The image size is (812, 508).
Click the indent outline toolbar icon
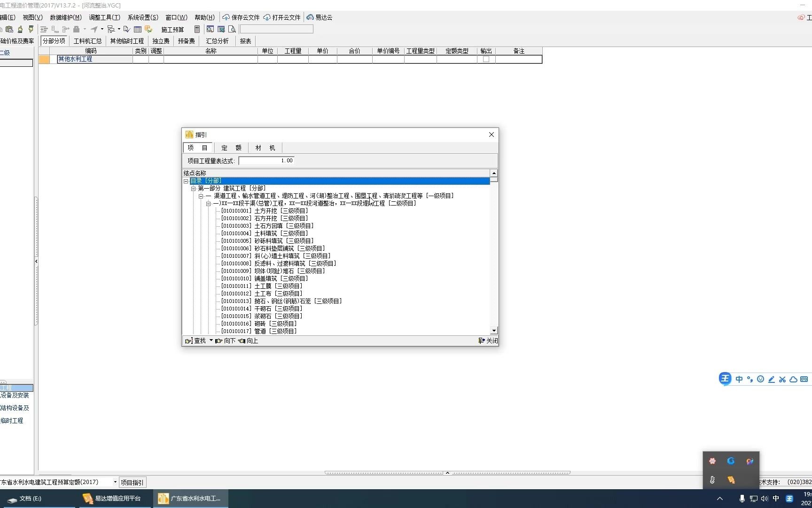click(44, 29)
